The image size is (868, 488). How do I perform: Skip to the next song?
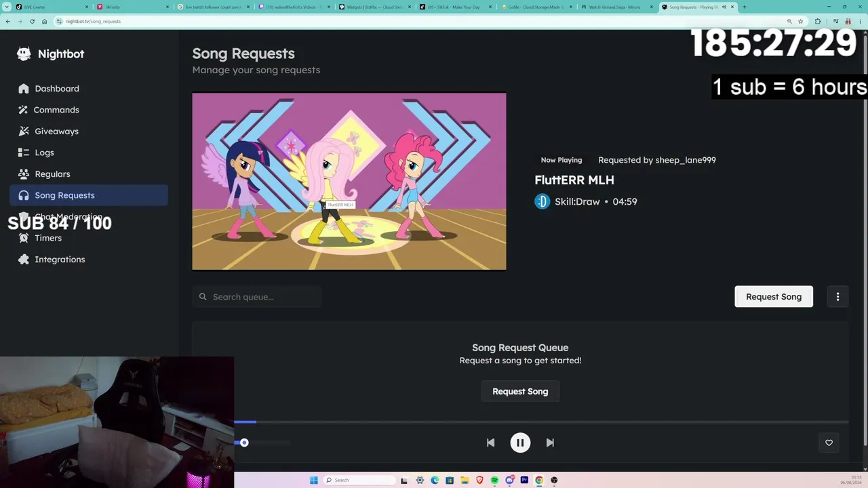click(550, 443)
